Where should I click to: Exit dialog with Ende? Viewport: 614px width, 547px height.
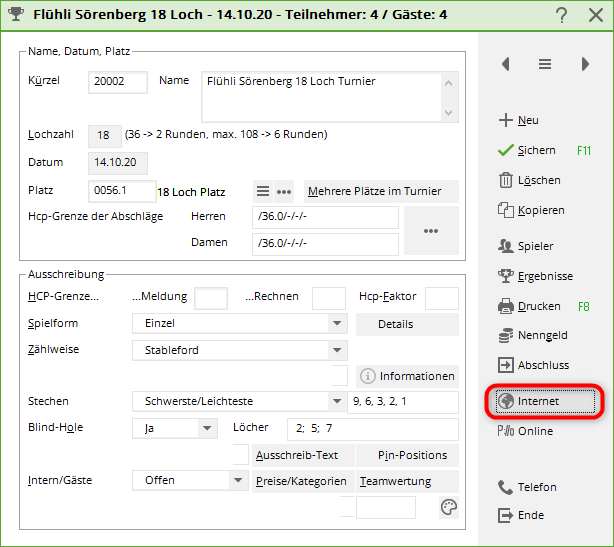(x=521, y=515)
